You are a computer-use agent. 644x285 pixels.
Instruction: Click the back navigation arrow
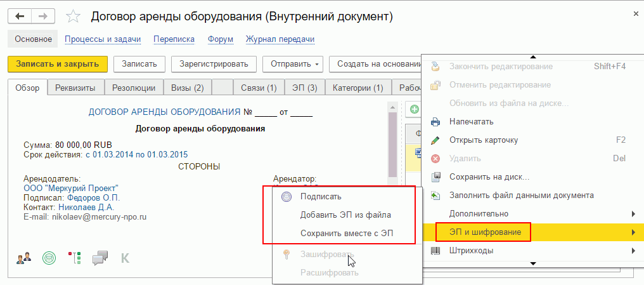click(x=20, y=17)
